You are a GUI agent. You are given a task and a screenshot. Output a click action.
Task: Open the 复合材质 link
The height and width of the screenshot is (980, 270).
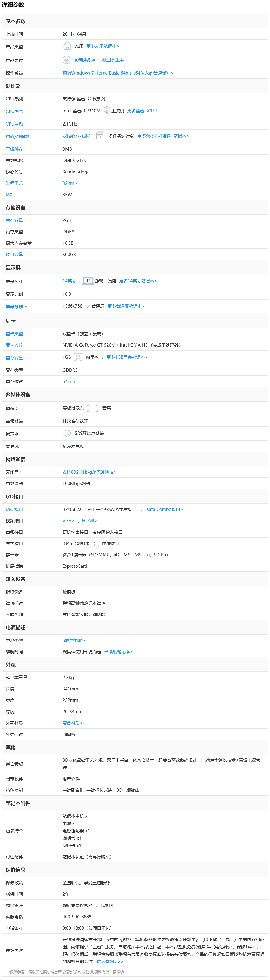pyautogui.click(x=73, y=723)
